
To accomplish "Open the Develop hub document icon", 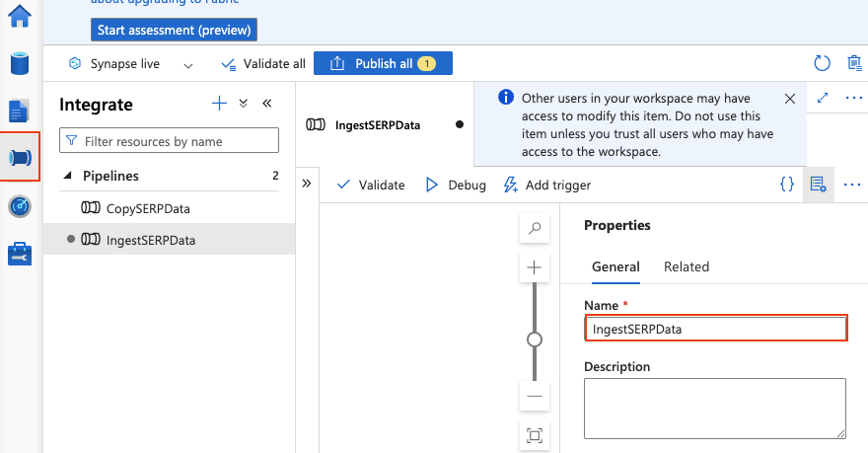I will [20, 111].
